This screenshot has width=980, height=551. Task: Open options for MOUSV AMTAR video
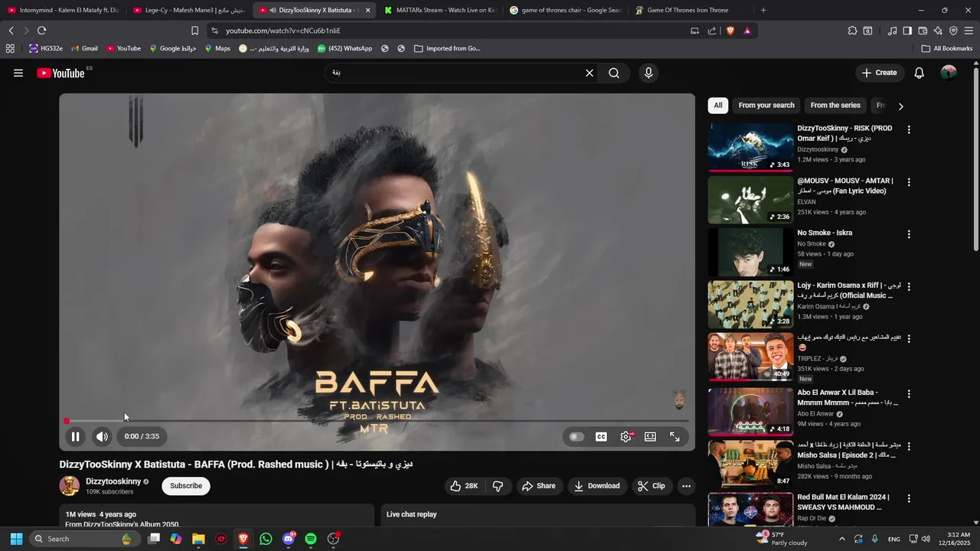[909, 182]
